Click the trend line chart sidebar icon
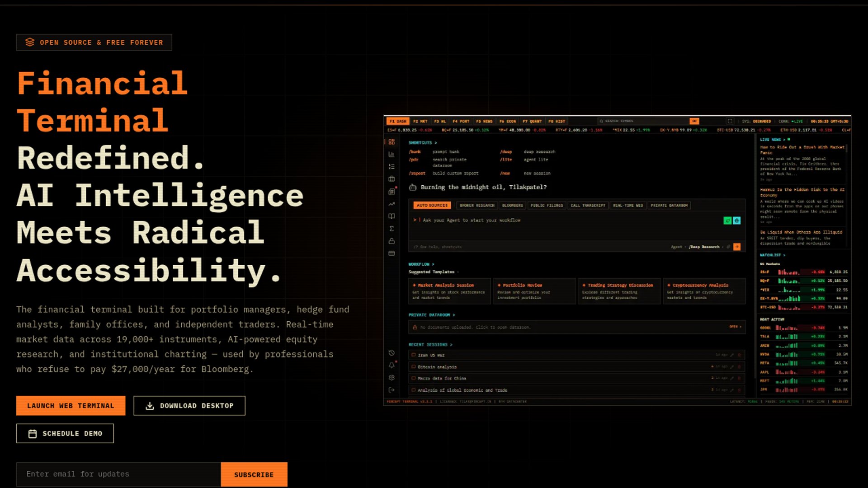This screenshot has height=488, width=868. [x=392, y=204]
